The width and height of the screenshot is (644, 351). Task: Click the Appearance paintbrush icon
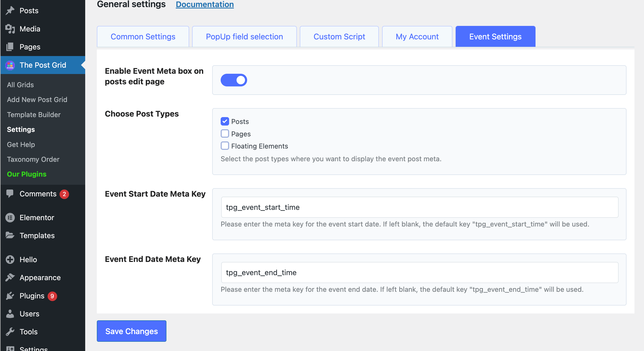tap(10, 278)
